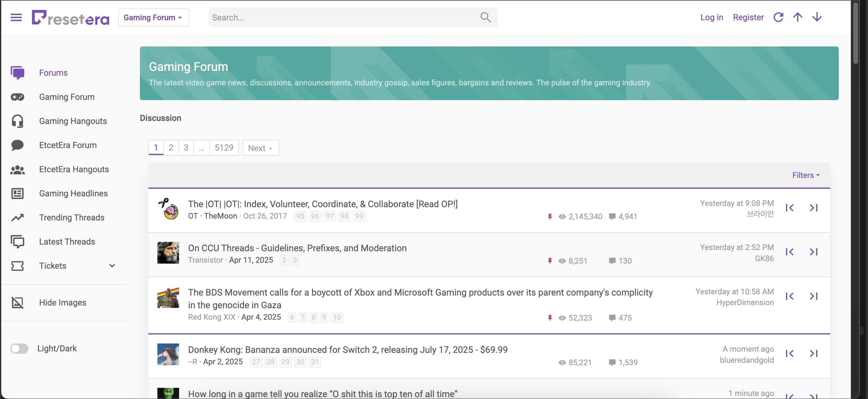This screenshot has height=399, width=868.
Task: Click the Register link
Action: click(748, 17)
